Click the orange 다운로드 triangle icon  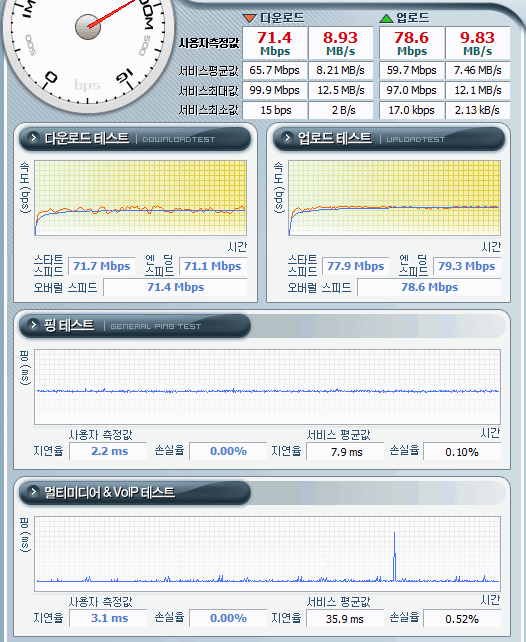[249, 18]
